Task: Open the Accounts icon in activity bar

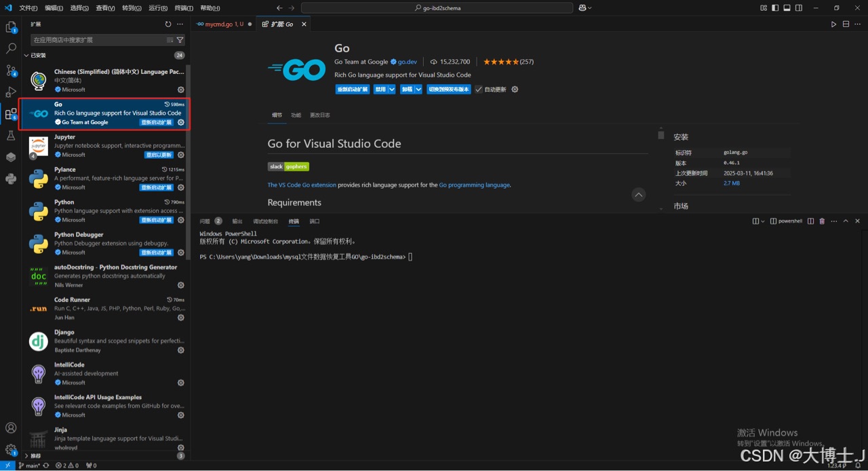Action: pos(11,428)
